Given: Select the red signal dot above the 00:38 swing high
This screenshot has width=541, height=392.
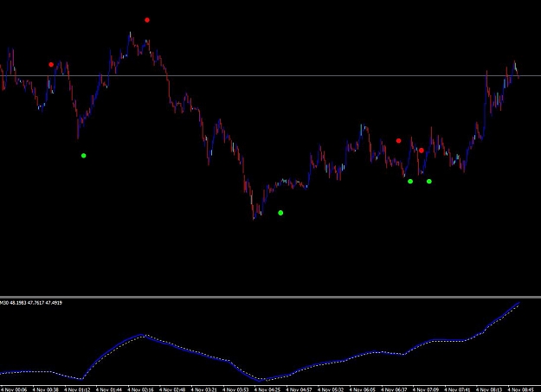Looking at the screenshot, I should pyautogui.click(x=51, y=65).
